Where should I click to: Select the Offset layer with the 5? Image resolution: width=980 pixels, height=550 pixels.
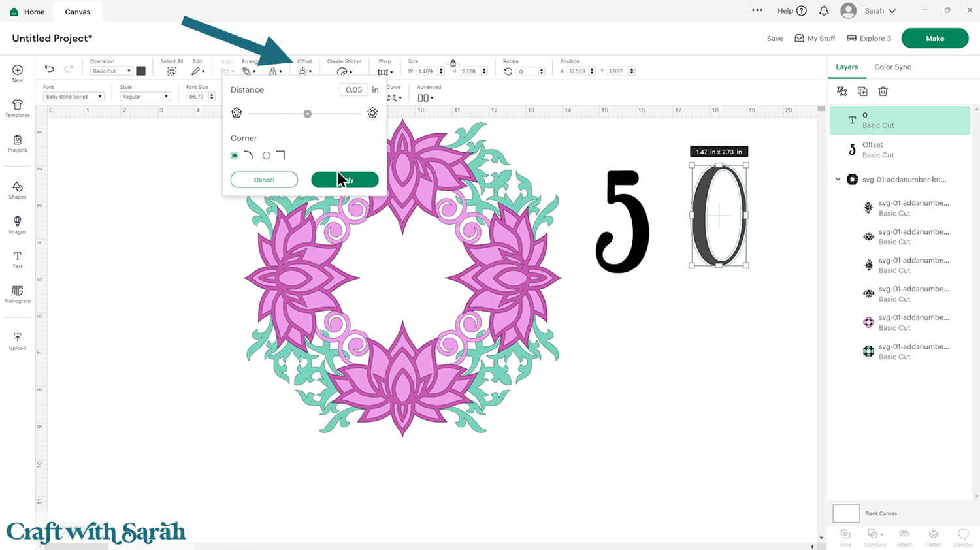(x=900, y=150)
